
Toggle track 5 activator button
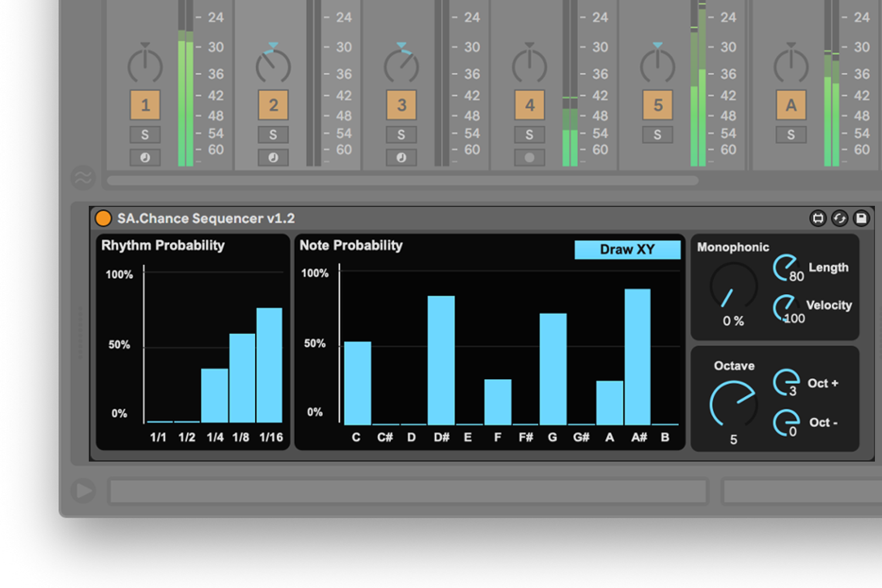click(658, 105)
